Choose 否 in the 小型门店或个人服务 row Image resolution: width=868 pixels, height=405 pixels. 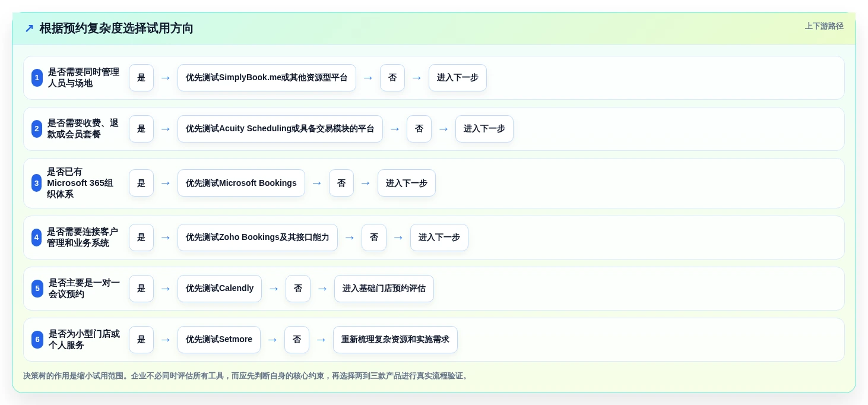[x=297, y=340]
